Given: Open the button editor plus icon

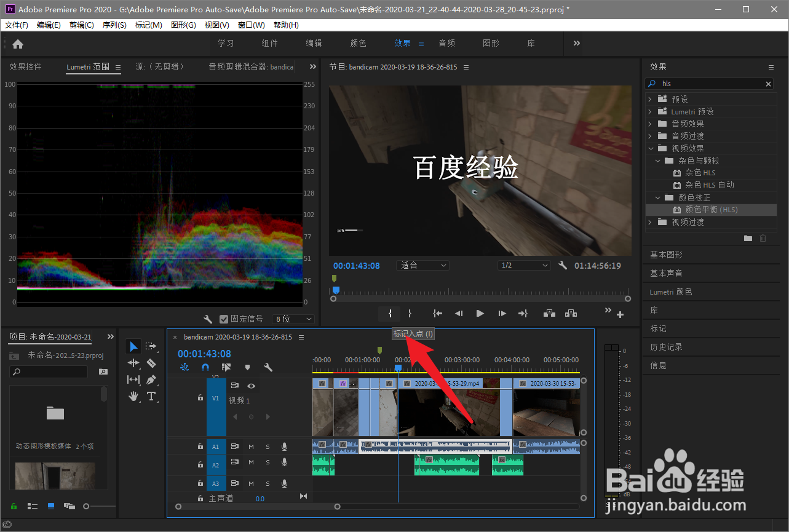Looking at the screenshot, I should 620,315.
